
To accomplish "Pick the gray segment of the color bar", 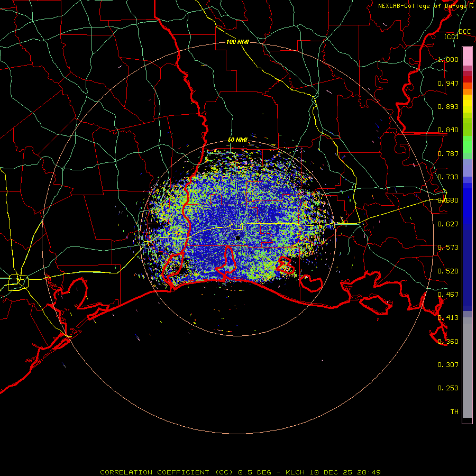I will [x=467, y=368].
